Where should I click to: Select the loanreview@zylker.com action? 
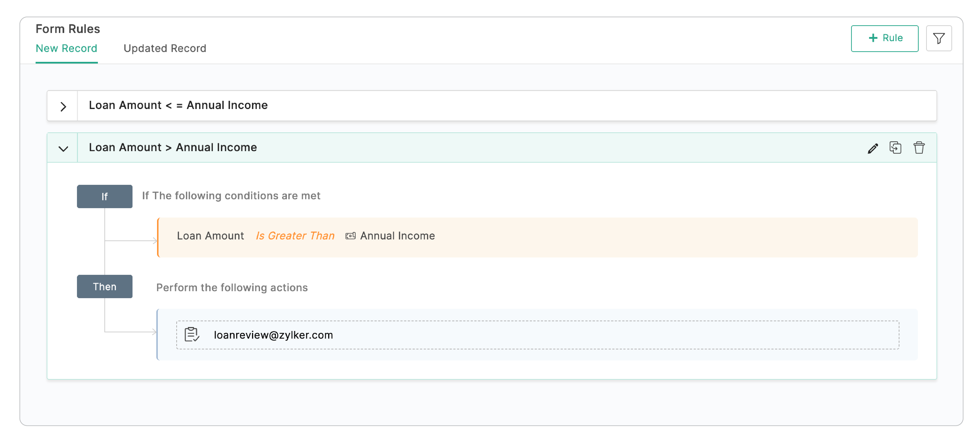click(273, 335)
